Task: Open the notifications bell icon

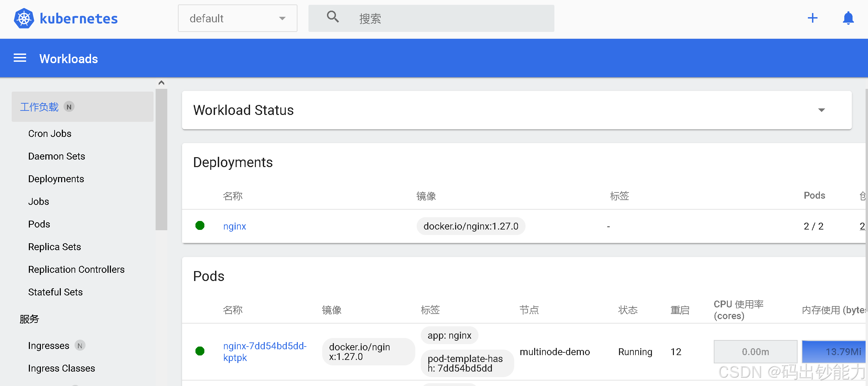Action: click(848, 18)
